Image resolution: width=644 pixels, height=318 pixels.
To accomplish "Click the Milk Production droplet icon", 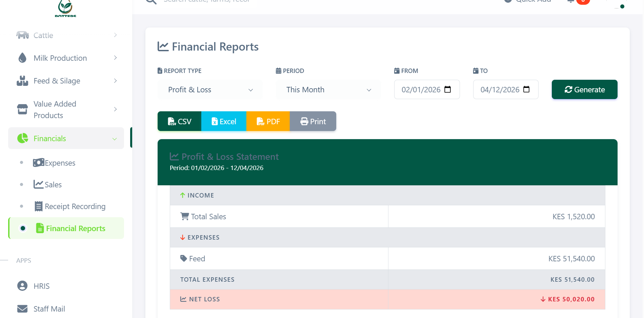I will [x=22, y=58].
